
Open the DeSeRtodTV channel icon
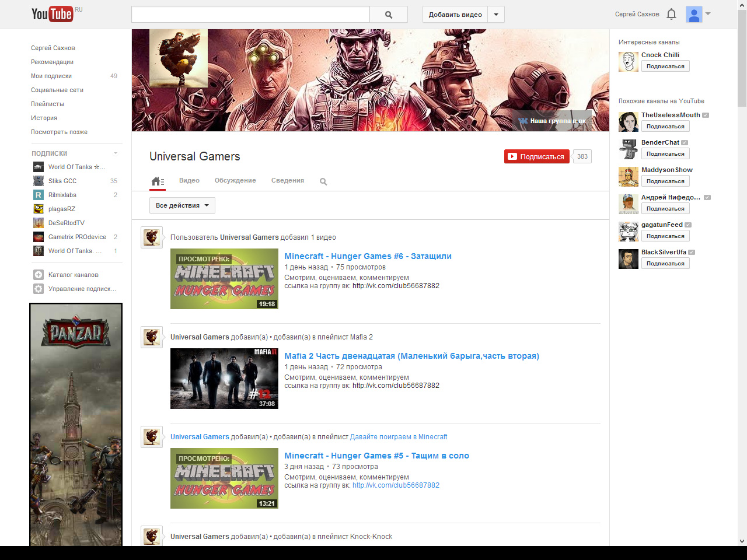tap(39, 223)
